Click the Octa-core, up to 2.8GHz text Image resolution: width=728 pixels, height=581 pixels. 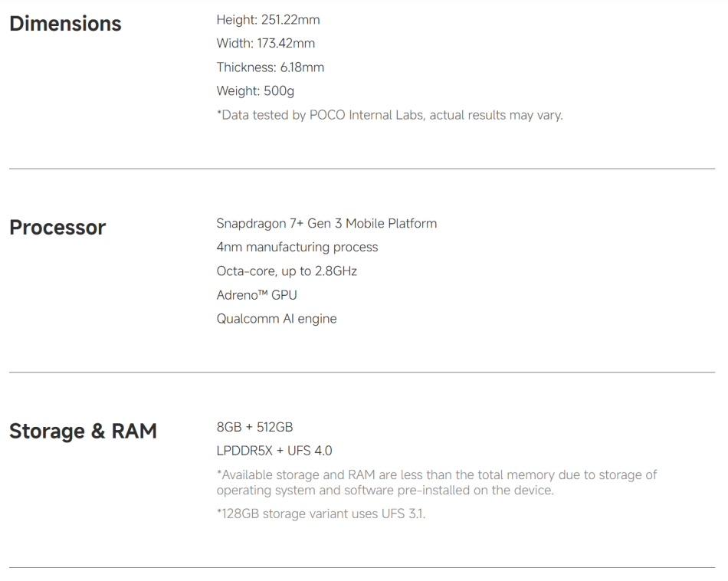point(287,271)
